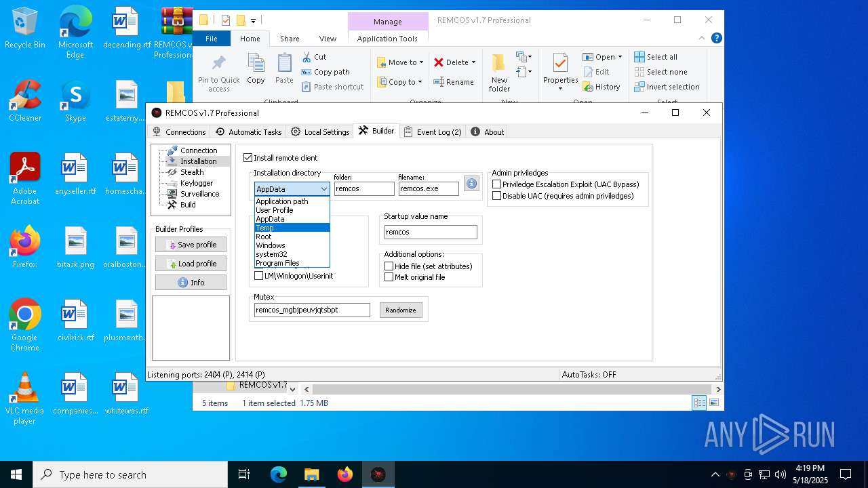Open the View ribbon tab in Explorer
868x488 pixels.
328,39
